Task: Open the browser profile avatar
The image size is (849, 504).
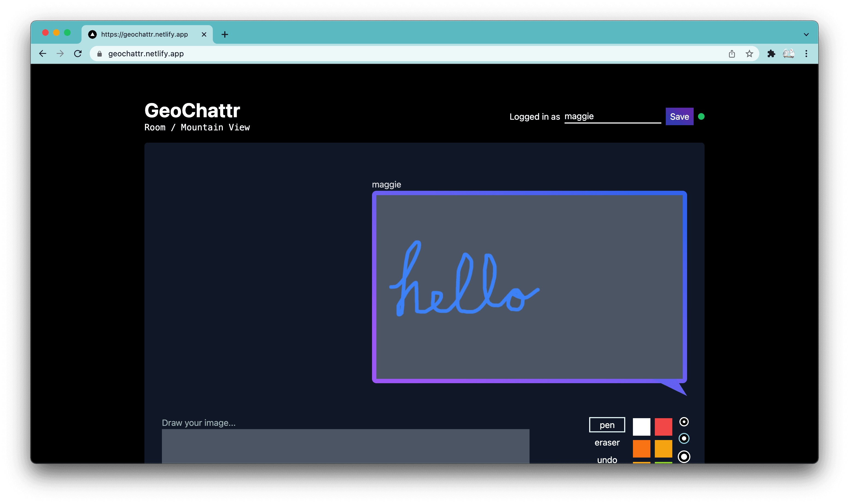Action: (x=789, y=54)
